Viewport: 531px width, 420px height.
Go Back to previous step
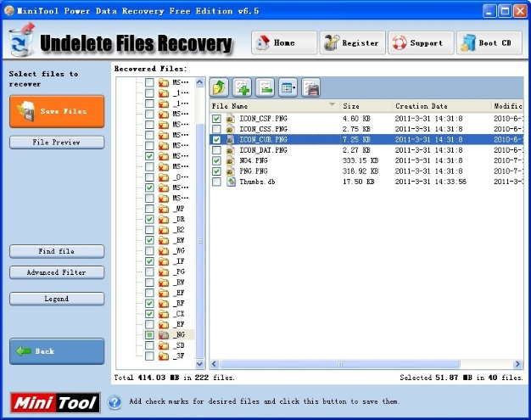(x=57, y=351)
